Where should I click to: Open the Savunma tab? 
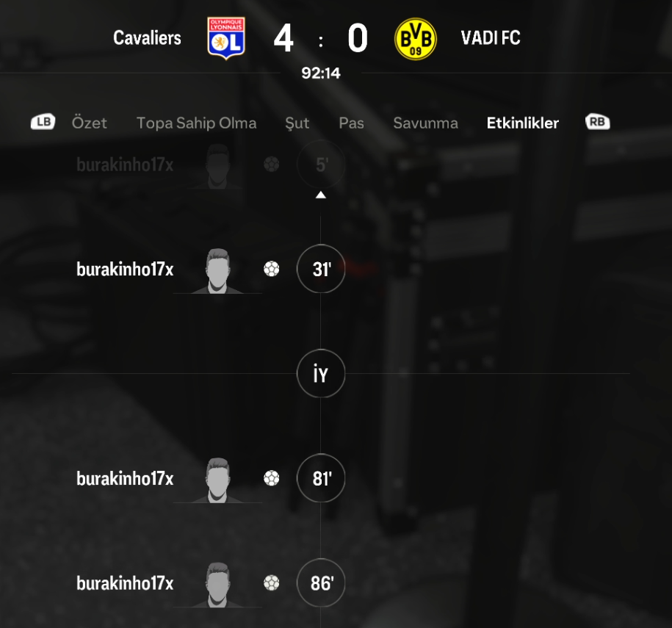tap(425, 123)
